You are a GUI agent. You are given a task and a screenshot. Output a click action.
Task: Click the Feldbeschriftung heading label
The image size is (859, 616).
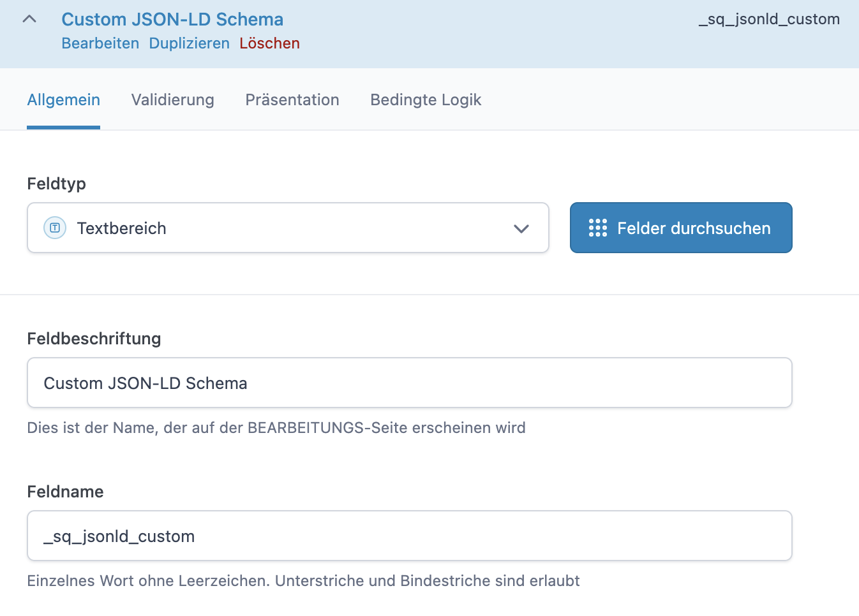pos(93,339)
